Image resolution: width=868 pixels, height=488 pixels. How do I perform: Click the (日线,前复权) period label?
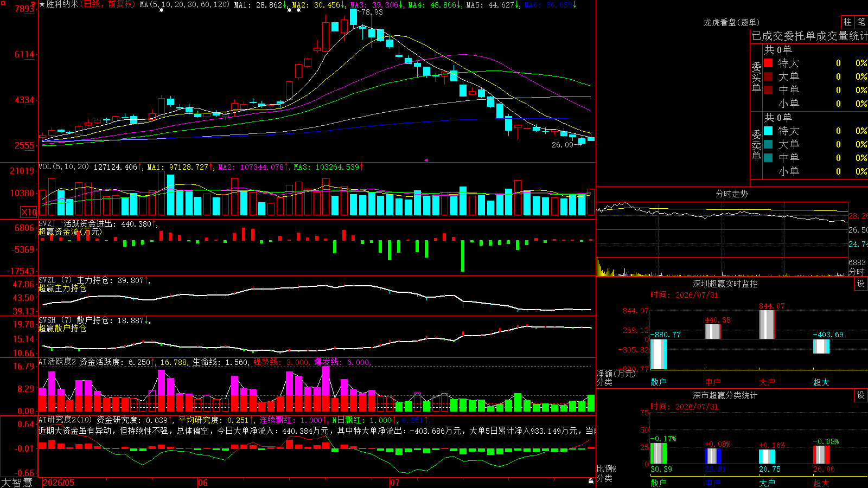pos(108,4)
